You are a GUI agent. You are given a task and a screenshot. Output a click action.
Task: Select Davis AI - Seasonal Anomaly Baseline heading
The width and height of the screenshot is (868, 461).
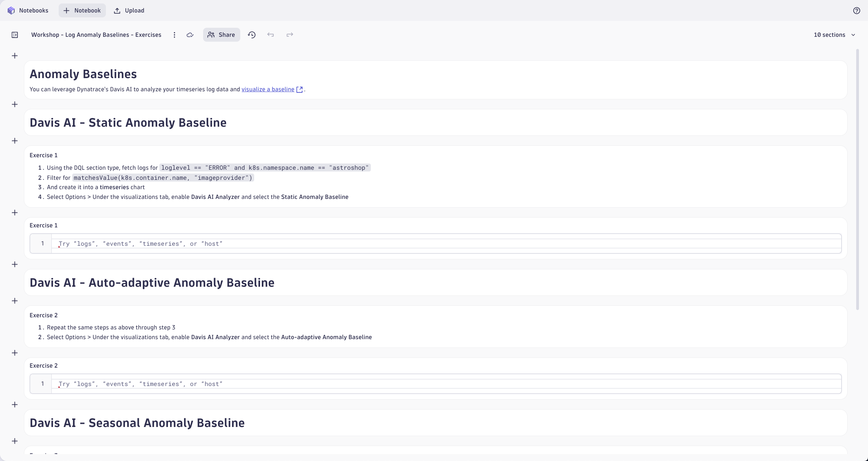point(137,423)
